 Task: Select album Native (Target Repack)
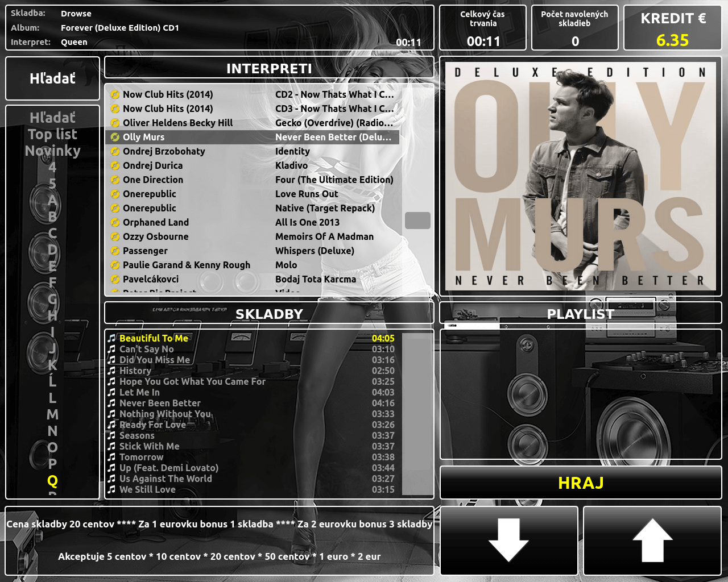(x=325, y=208)
